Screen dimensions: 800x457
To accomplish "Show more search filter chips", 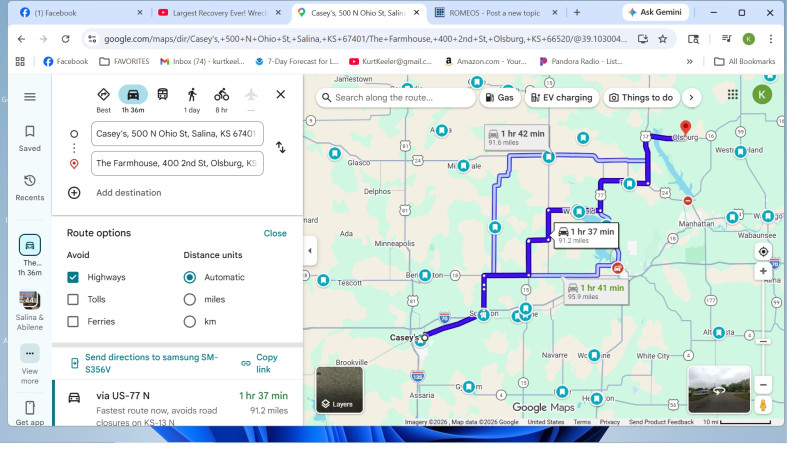I will click(x=691, y=98).
